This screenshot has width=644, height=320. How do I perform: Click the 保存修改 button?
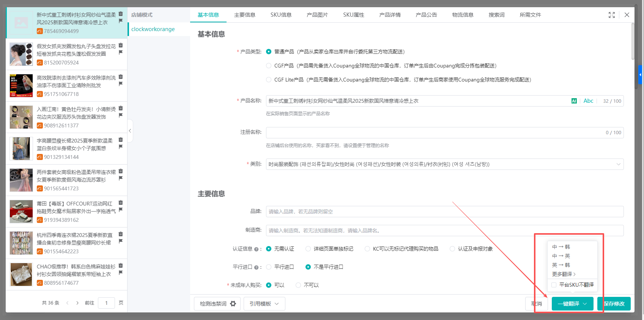point(614,304)
